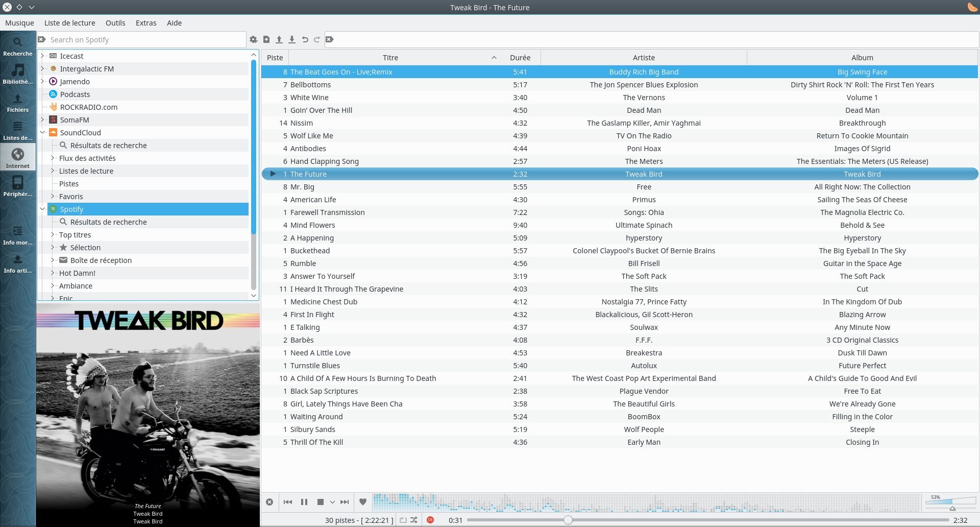The height and width of the screenshot is (527, 980).
Task: Clear playlist with bottom-left X button
Action: (x=269, y=502)
